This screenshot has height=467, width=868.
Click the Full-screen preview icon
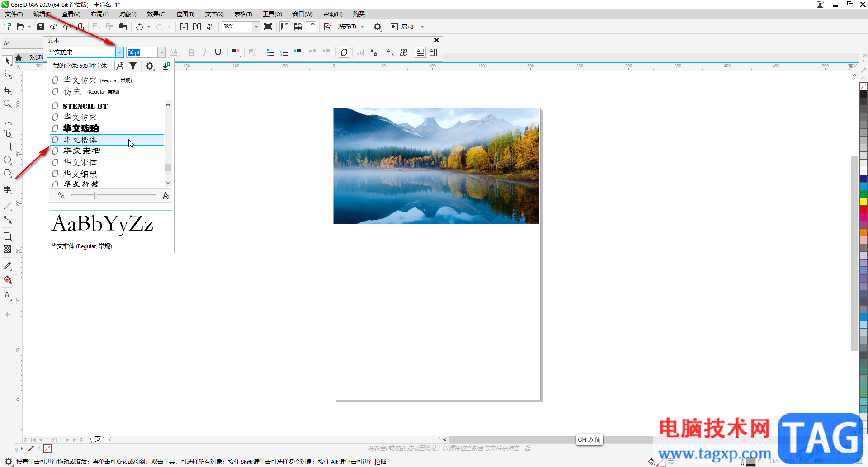click(268, 27)
